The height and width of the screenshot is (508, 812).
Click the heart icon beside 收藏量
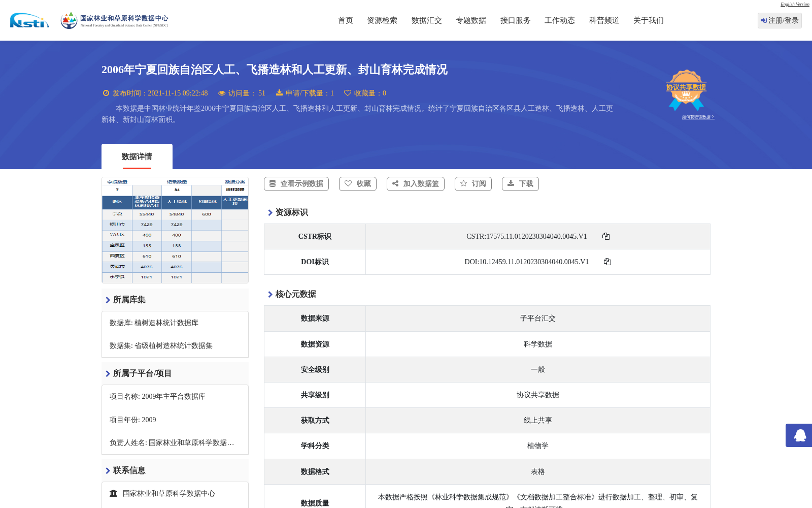pos(348,93)
